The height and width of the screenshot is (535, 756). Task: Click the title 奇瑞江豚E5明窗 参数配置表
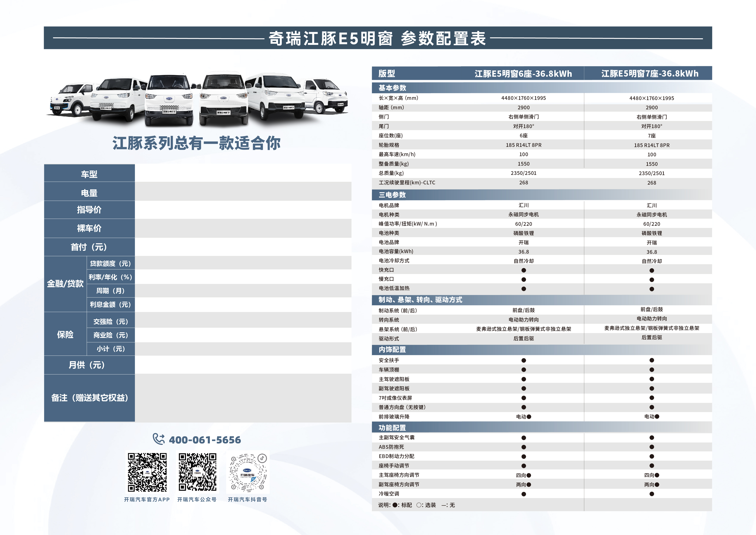click(377, 38)
